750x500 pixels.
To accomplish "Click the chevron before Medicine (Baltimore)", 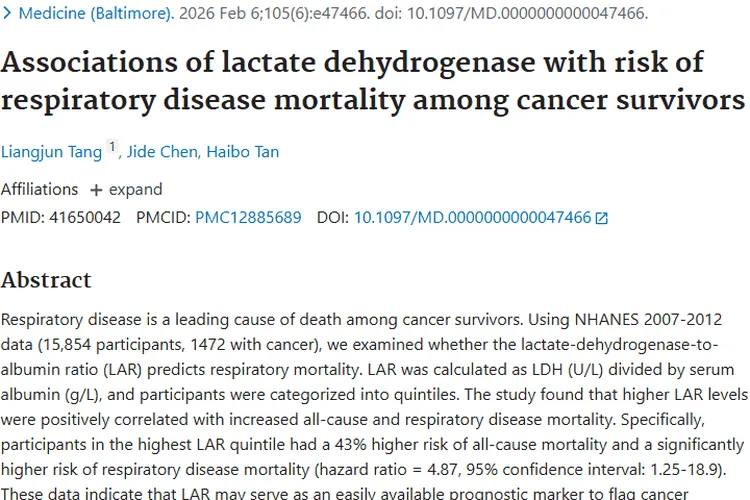I will [8, 15].
